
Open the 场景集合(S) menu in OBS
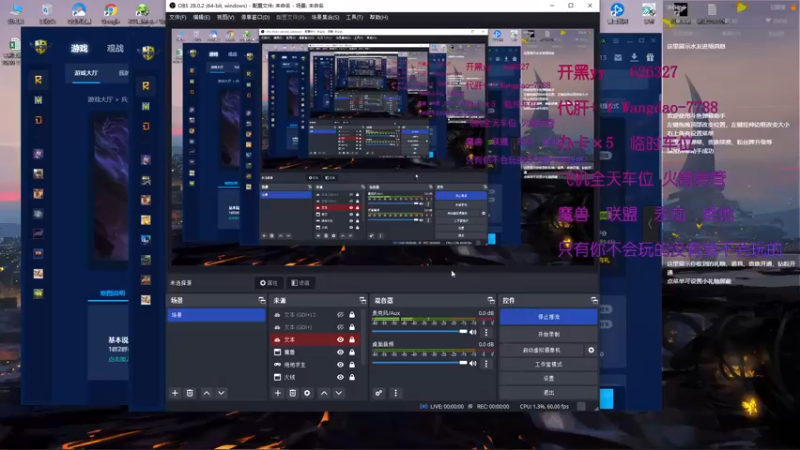click(325, 17)
